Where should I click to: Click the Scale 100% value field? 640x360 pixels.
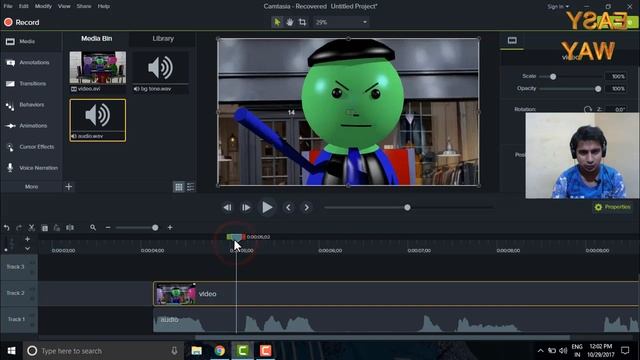coord(616,76)
